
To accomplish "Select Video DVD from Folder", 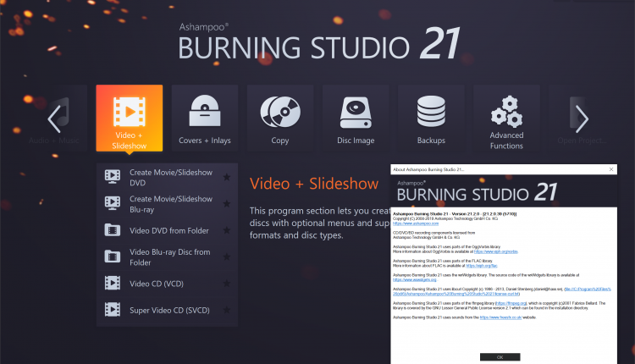I will (x=167, y=230).
